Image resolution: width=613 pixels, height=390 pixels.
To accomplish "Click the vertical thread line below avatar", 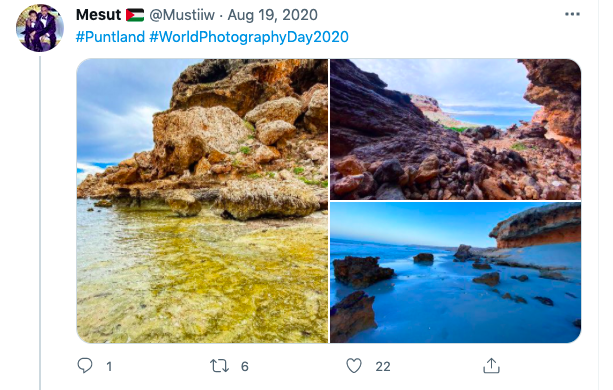I will [40, 223].
